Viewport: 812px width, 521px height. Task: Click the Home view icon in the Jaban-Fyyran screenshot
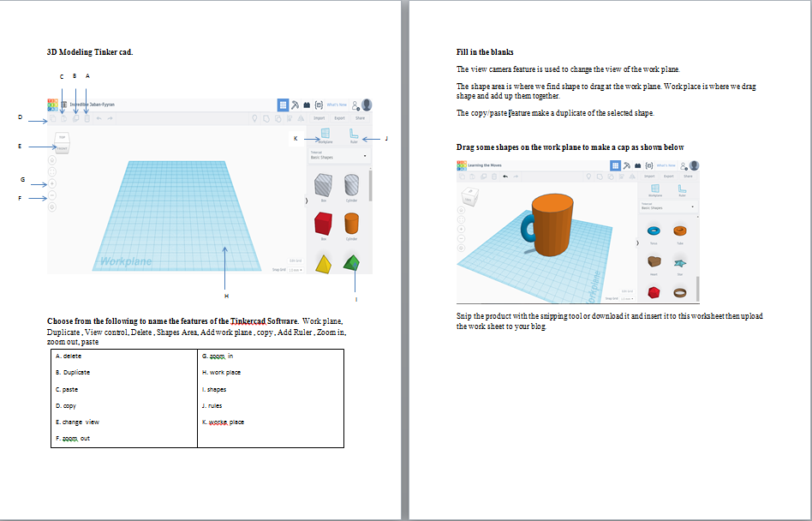51,160
